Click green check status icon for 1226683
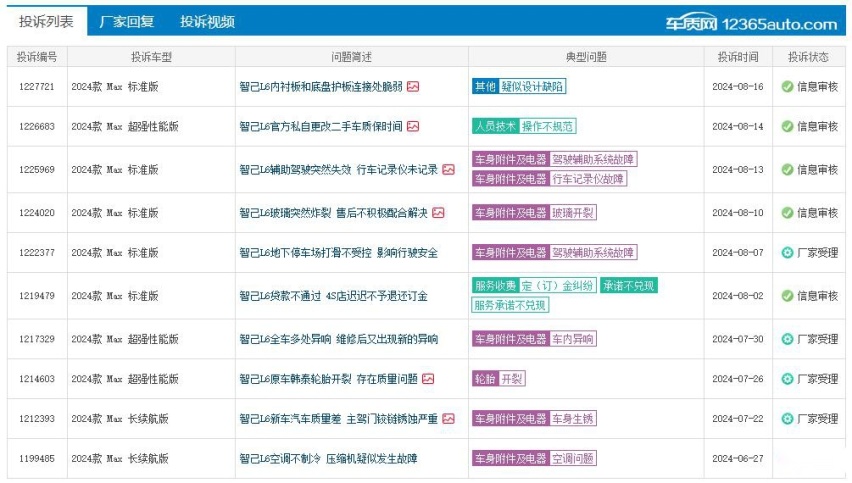 coord(787,126)
